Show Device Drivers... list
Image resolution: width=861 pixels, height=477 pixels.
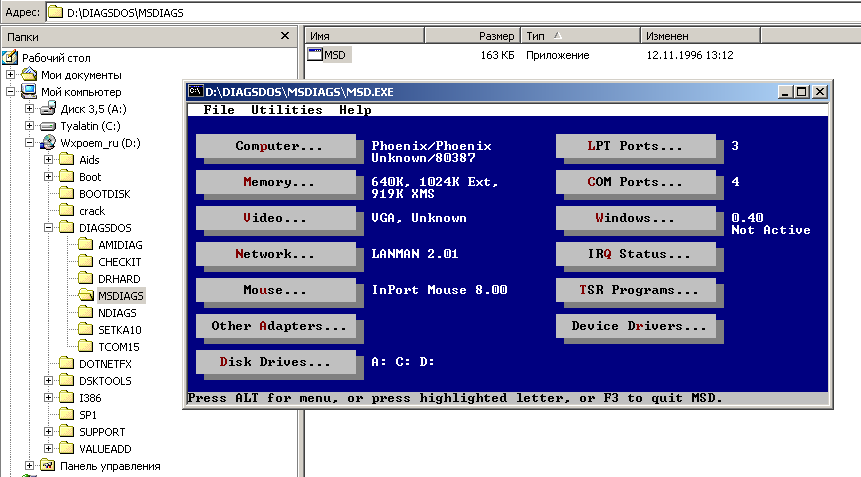(x=636, y=326)
